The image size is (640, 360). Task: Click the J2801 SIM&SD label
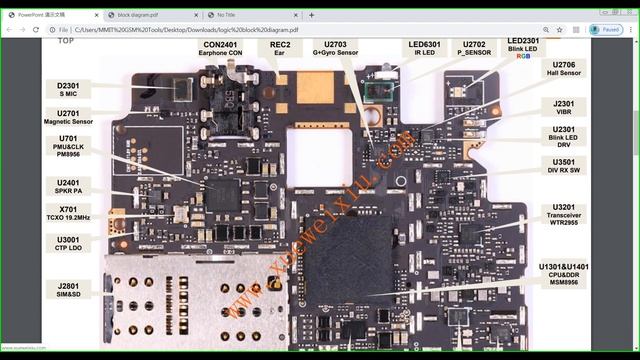(68, 290)
